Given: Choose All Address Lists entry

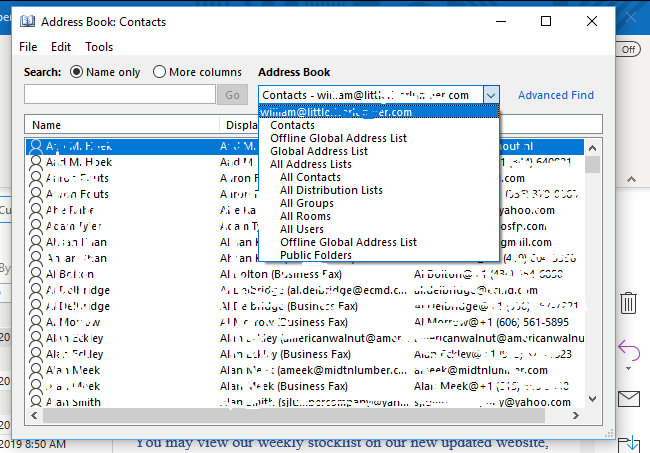Looking at the screenshot, I should pyautogui.click(x=310, y=164).
